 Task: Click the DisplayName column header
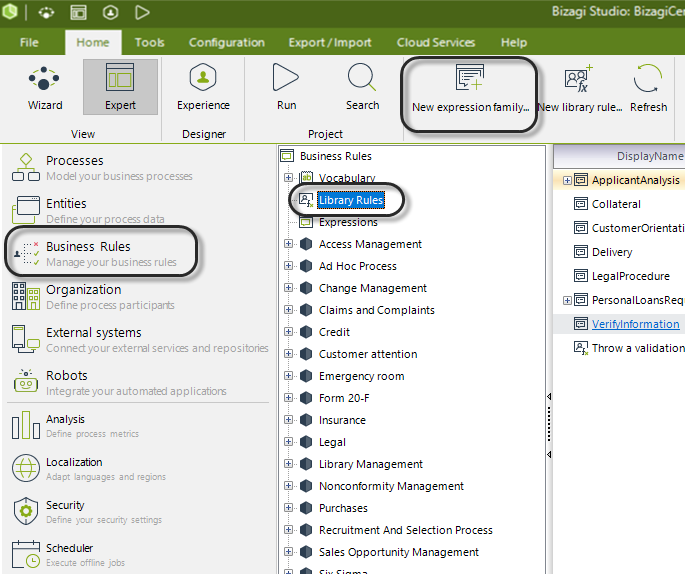pyautogui.click(x=619, y=156)
